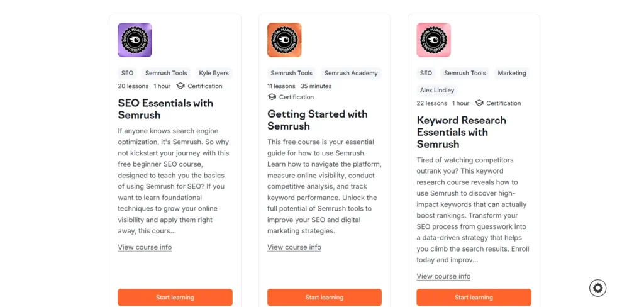Start learning SEO Essentials with Semrush
The image size is (644, 307).
pyautogui.click(x=175, y=297)
